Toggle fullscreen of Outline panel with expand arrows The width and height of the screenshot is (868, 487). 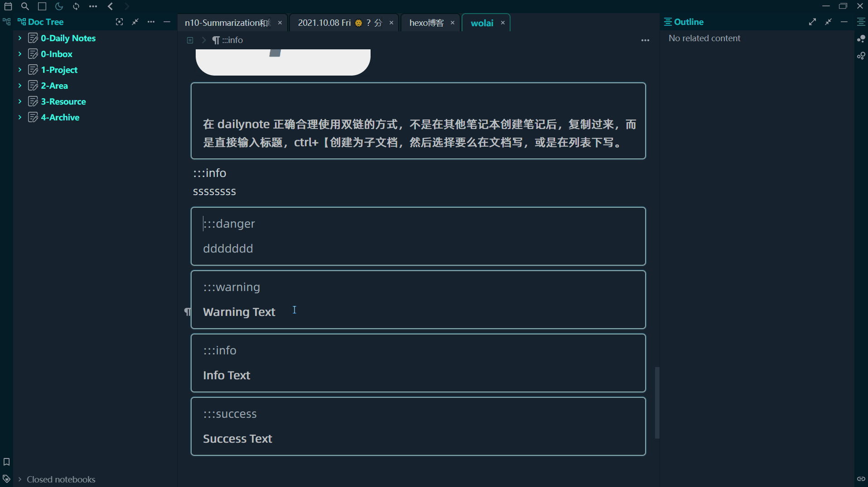coord(813,21)
